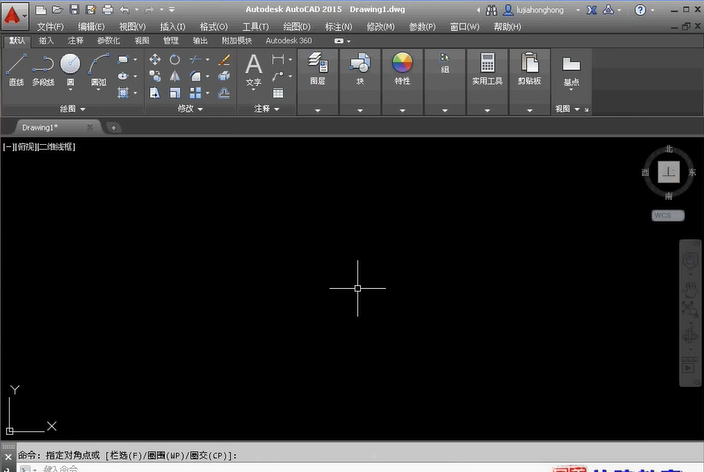Image resolution: width=704 pixels, height=472 pixels.
Task: Switch to the Autodesk 360 ribbon tab
Action: click(x=289, y=41)
